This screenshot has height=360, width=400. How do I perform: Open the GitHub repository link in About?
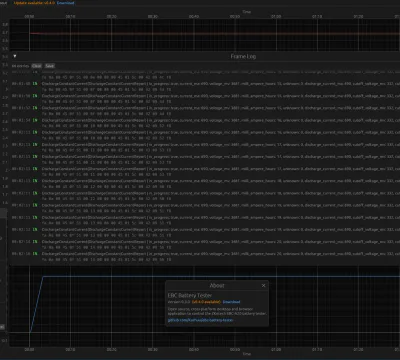point(200,320)
